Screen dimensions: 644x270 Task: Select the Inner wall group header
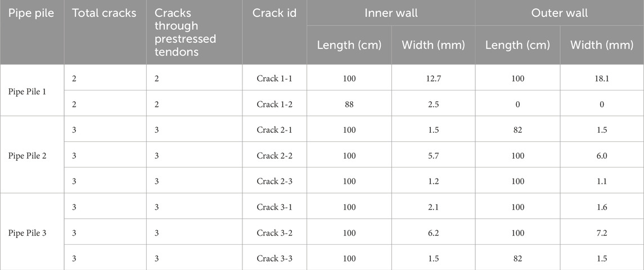click(391, 13)
